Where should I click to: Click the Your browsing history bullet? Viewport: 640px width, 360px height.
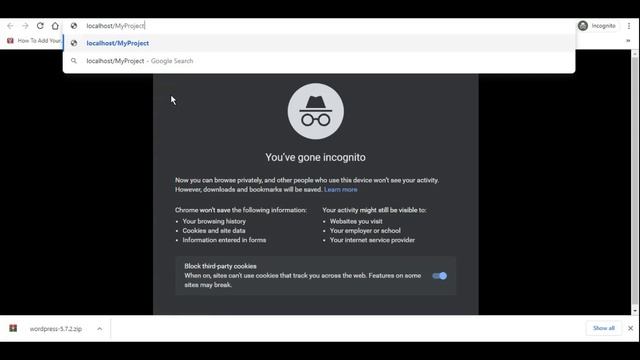[214, 221]
